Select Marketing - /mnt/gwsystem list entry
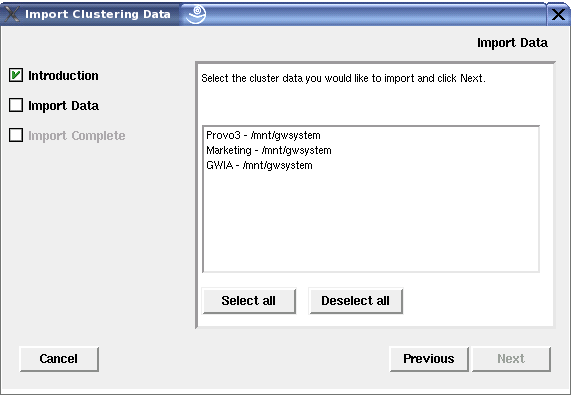This screenshot has height=396, width=571. [371, 150]
